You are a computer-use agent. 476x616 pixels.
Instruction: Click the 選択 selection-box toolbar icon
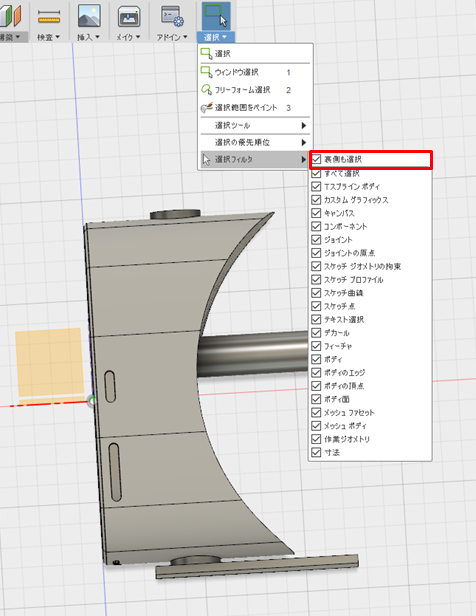point(216,16)
